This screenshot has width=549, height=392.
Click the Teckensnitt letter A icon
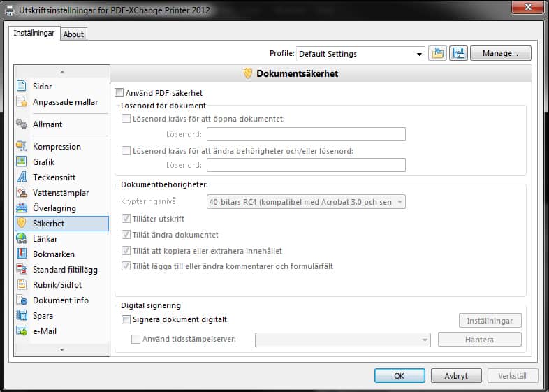pyautogui.click(x=22, y=177)
